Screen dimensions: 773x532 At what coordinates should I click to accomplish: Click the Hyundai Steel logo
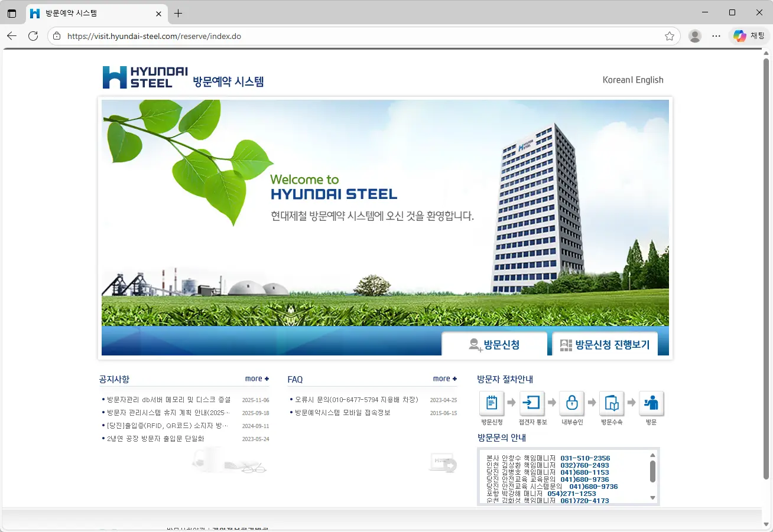tap(142, 77)
